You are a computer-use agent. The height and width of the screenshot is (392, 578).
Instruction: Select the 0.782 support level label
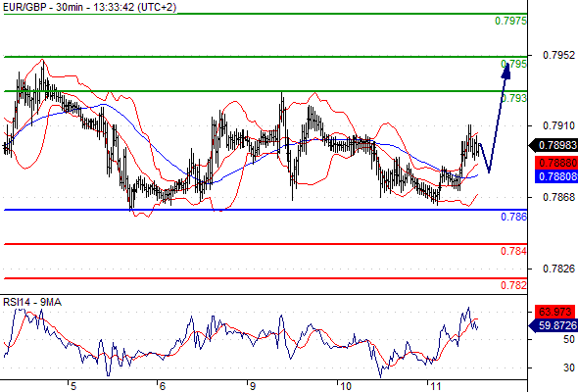[x=514, y=285]
